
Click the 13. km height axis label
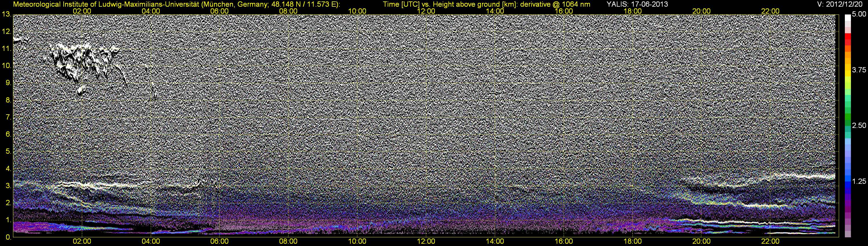[6, 14]
